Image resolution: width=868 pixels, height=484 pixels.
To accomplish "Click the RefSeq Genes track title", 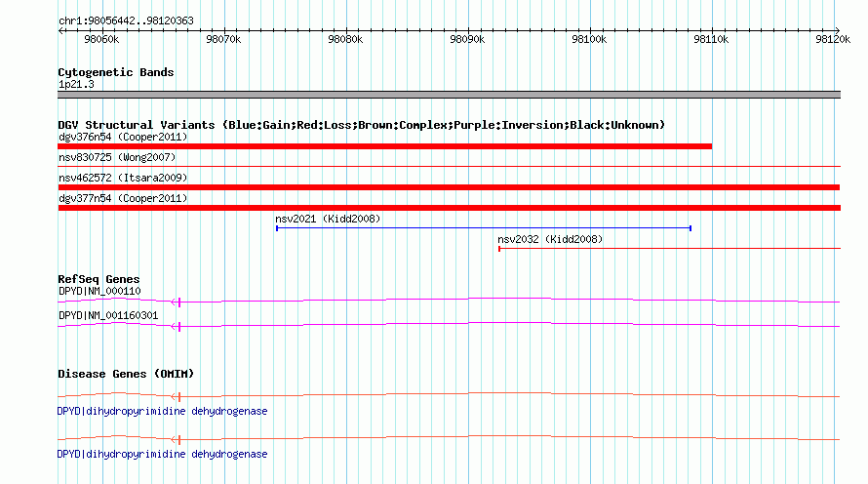I will [x=99, y=279].
